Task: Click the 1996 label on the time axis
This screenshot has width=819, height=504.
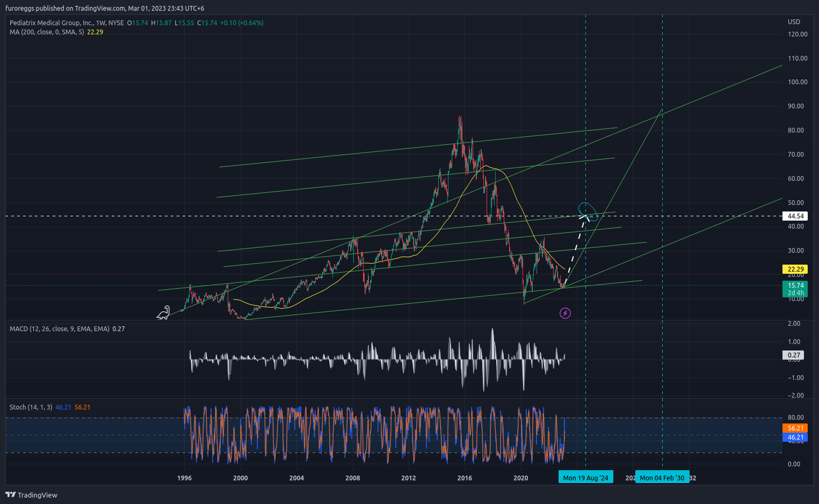Action: coord(184,478)
